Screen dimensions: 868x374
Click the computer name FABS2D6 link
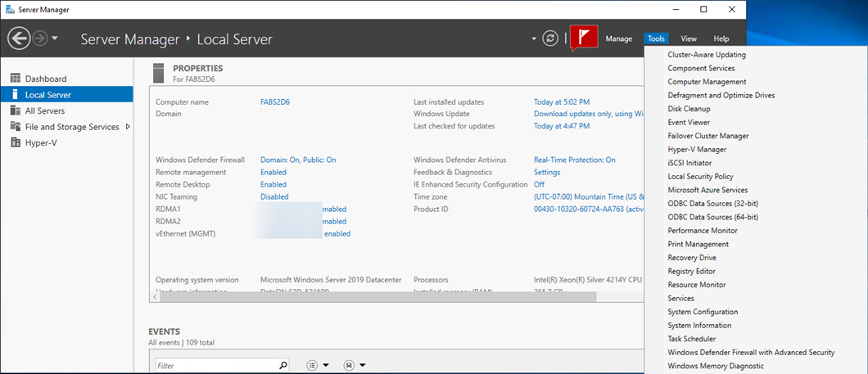275,101
